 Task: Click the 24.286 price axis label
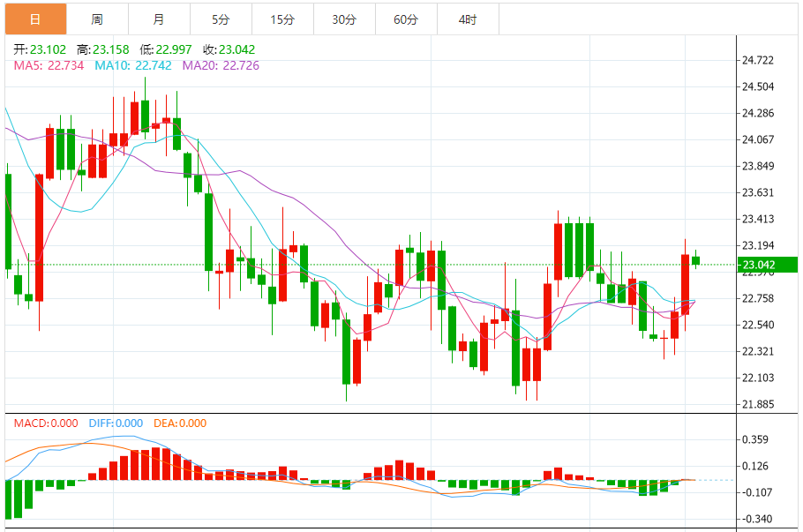(x=758, y=113)
